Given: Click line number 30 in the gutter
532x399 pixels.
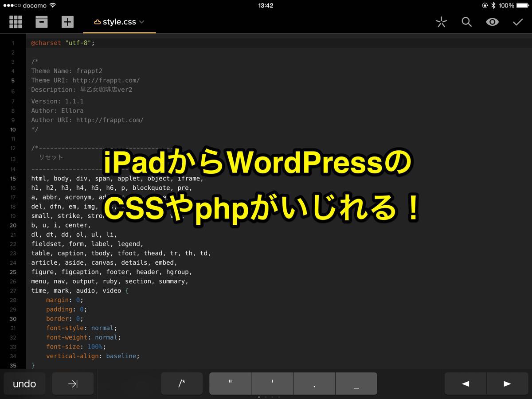Looking at the screenshot, I should pyautogui.click(x=13, y=319).
